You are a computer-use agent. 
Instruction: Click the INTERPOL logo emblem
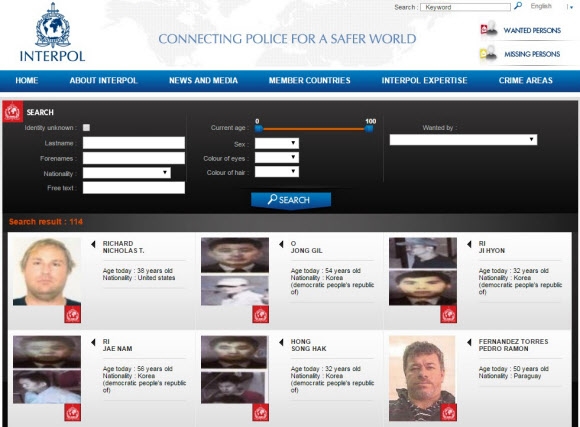[53, 25]
